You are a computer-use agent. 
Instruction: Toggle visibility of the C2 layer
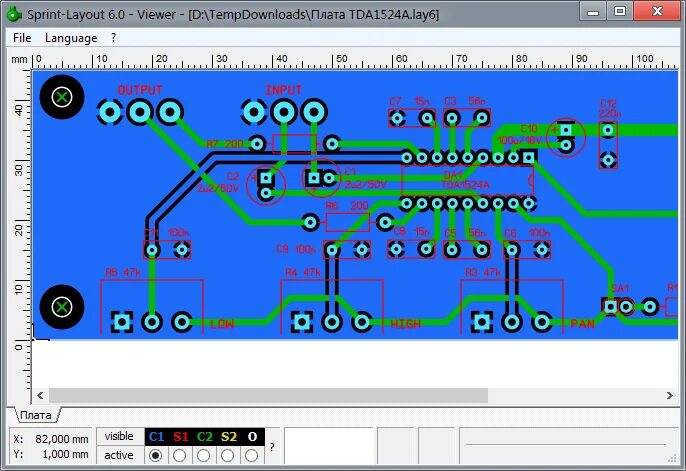(x=205, y=436)
